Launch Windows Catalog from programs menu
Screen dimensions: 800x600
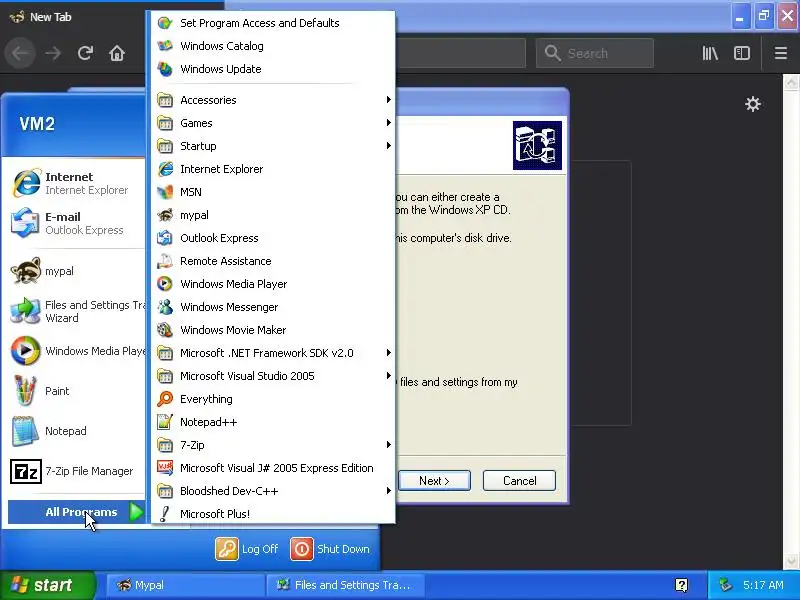[271, 46]
